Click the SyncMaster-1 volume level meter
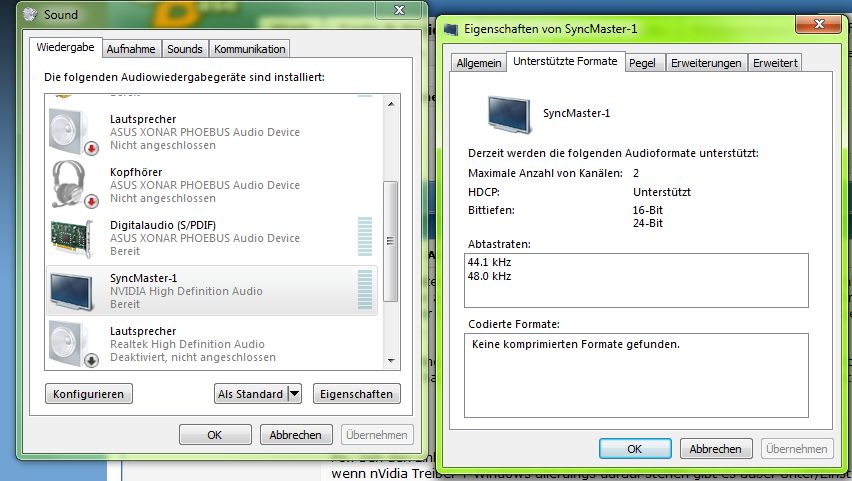This screenshot has width=852, height=481. [x=365, y=290]
